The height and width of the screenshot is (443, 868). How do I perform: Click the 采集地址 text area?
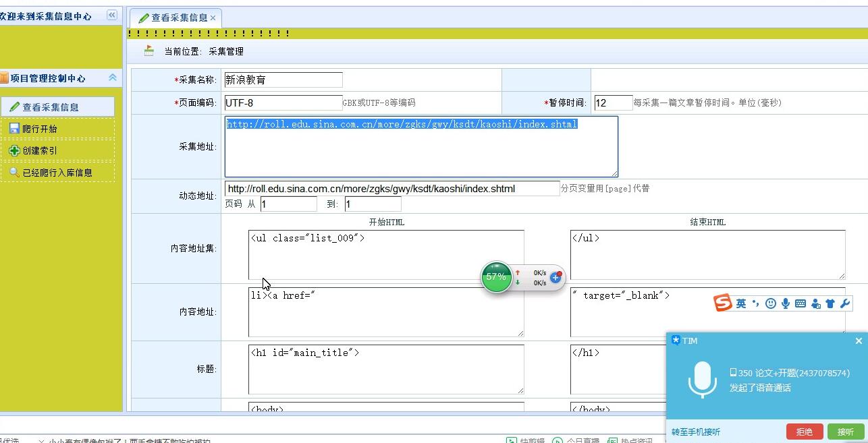click(x=421, y=146)
